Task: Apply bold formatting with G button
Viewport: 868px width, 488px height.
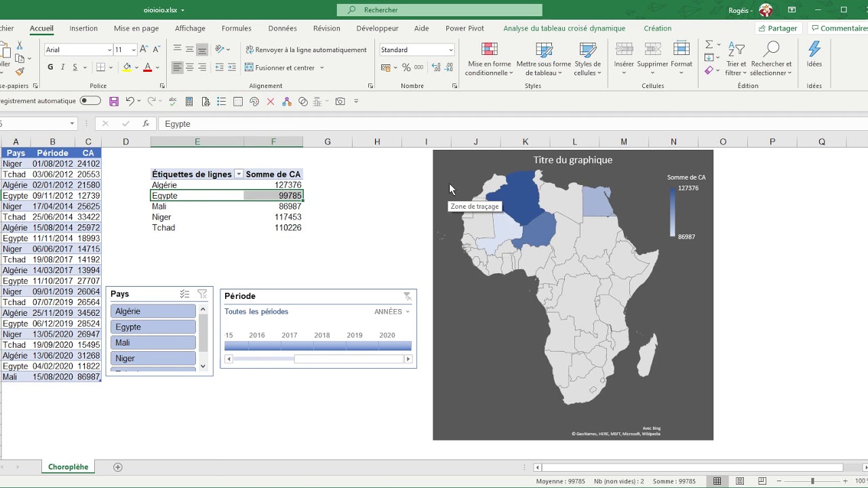Action: (x=50, y=67)
